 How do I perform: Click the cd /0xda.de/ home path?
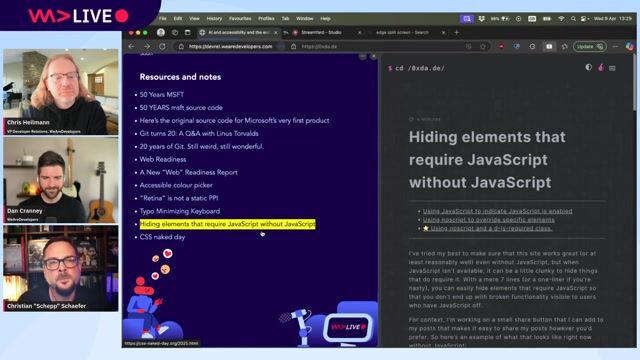[420, 68]
